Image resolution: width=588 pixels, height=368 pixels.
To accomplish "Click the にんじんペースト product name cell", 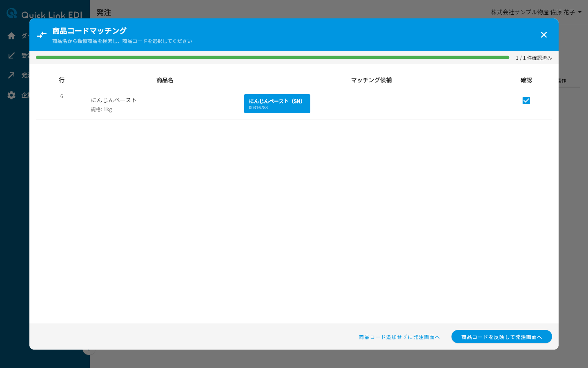I will click(x=114, y=100).
